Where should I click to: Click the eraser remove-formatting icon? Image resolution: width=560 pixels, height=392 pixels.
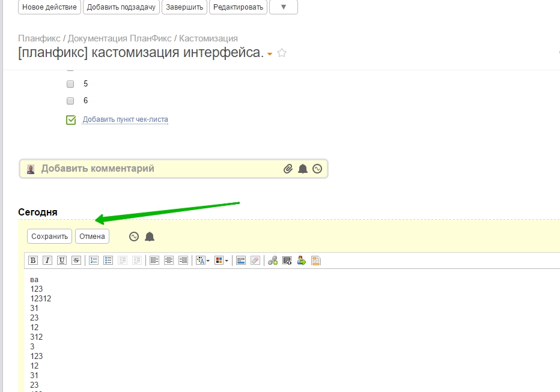(x=255, y=261)
